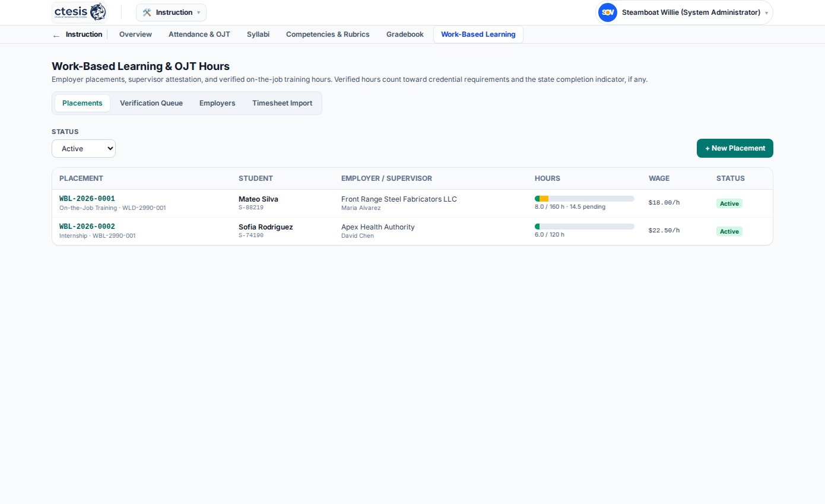Click supervisor name David Chen
Viewport: 825px width, 504px height.
click(x=357, y=236)
